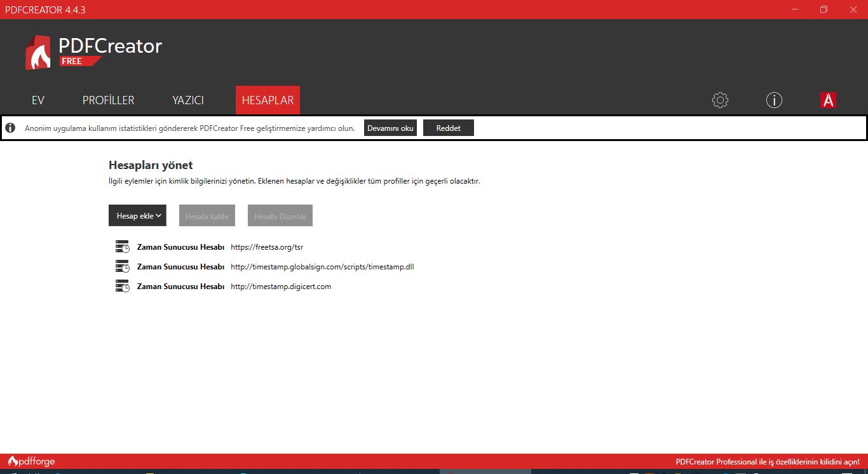The image size is (868, 474).
Task: Click the info icon in the notification bar
Action: pyautogui.click(x=10, y=128)
